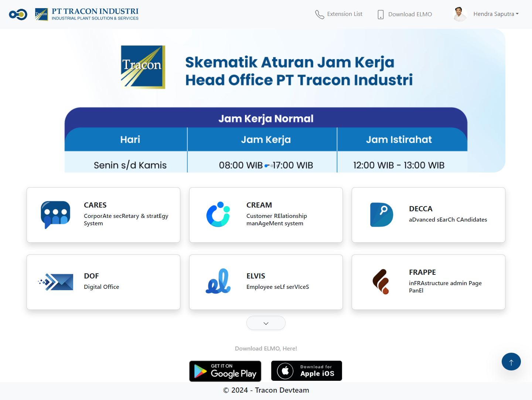
Task: Select Download ELMO from the top navigation
Action: point(410,14)
